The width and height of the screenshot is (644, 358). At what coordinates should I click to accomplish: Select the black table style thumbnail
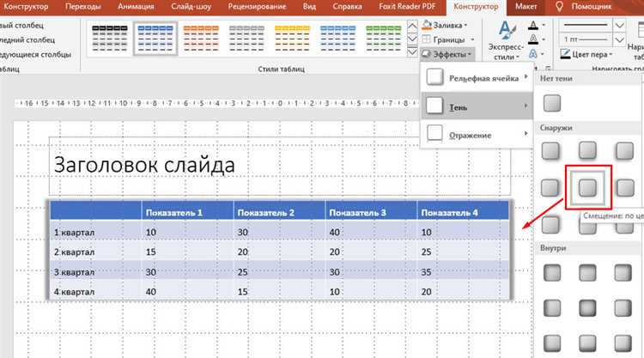pyautogui.click(x=110, y=39)
